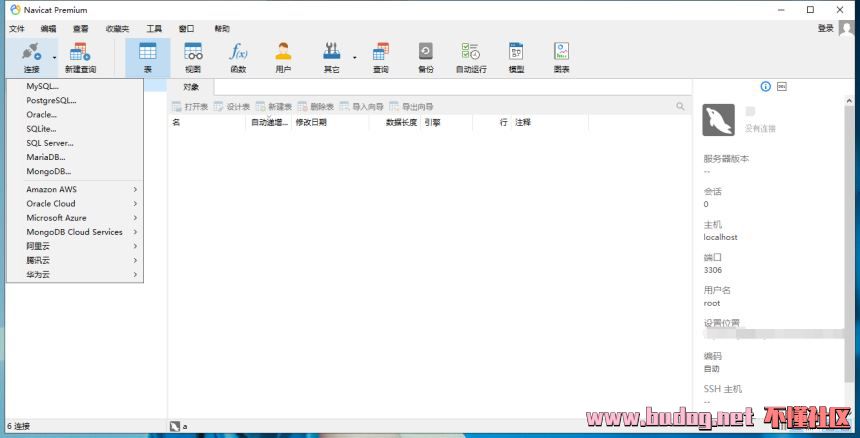860x438 pixels.
Task: Click the 新建查询 toolbar icon
Action: (80, 52)
